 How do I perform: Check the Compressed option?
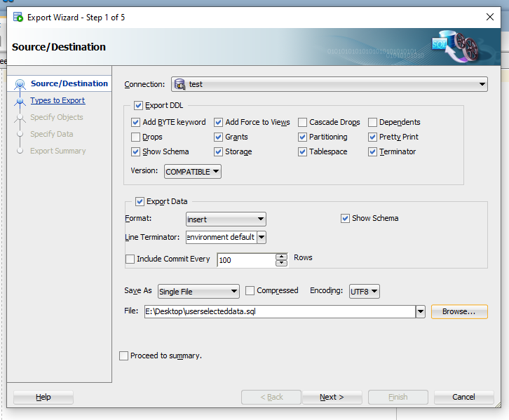point(250,290)
